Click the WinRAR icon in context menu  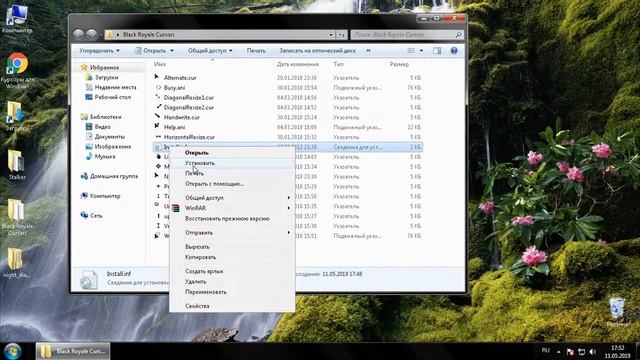tap(176, 208)
